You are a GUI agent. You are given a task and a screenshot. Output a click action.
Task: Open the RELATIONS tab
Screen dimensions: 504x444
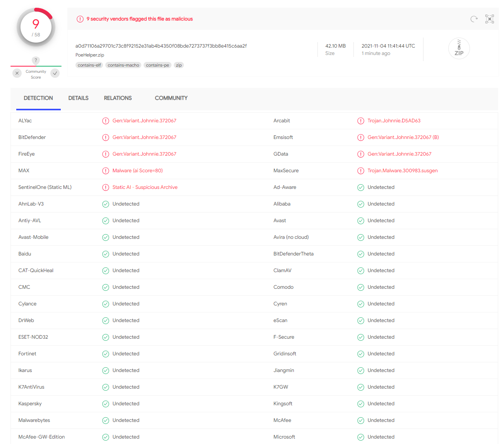tap(118, 98)
